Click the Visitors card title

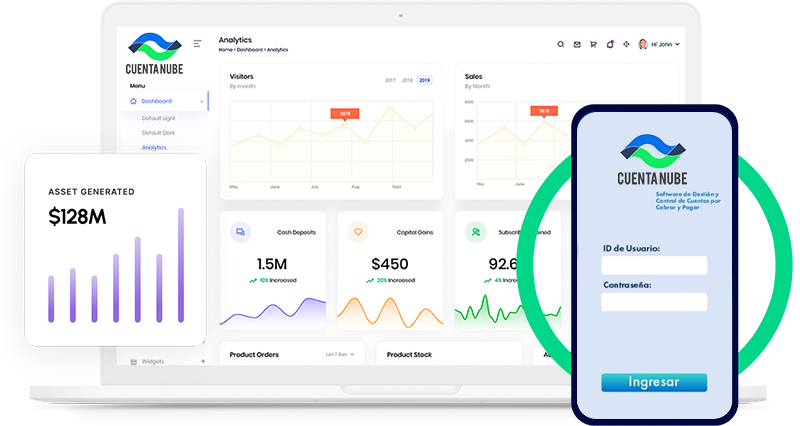click(241, 77)
